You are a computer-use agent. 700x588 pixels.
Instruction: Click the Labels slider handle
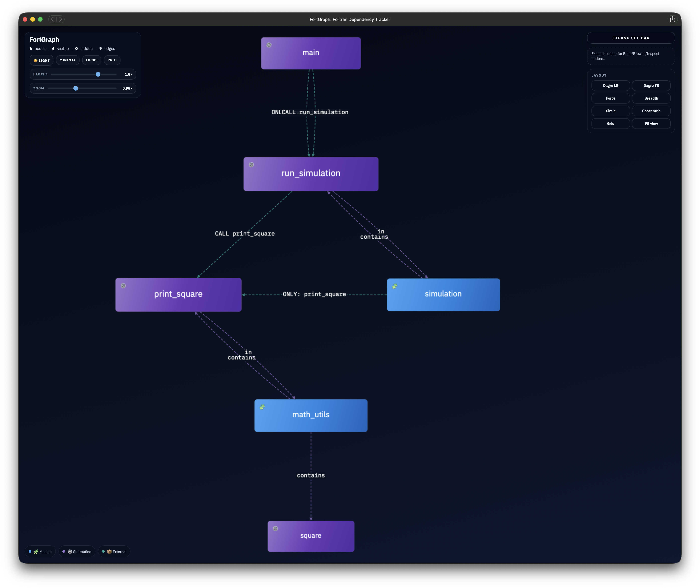[98, 74]
